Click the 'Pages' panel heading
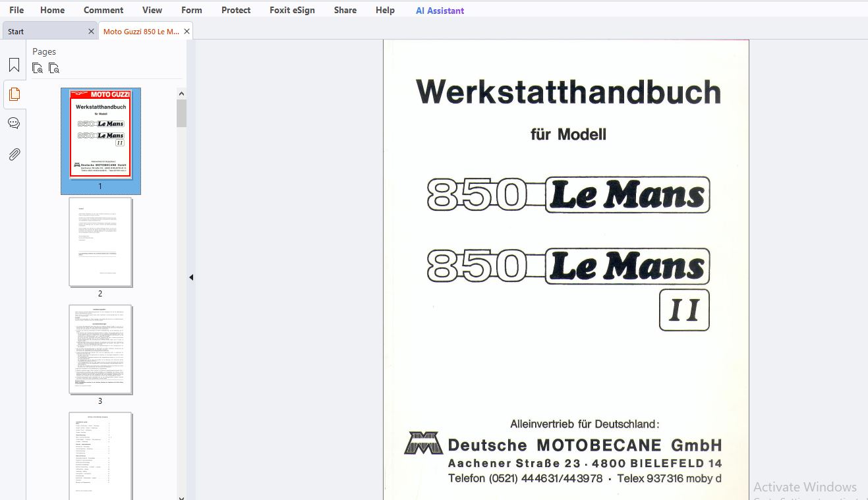868x500 pixels. pyautogui.click(x=44, y=51)
